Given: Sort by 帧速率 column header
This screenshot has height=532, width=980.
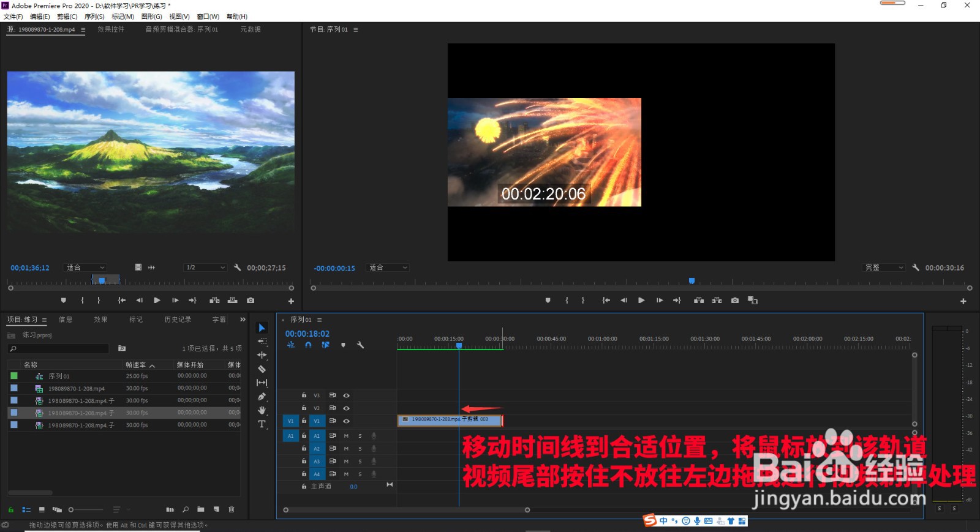Looking at the screenshot, I should coord(136,365).
